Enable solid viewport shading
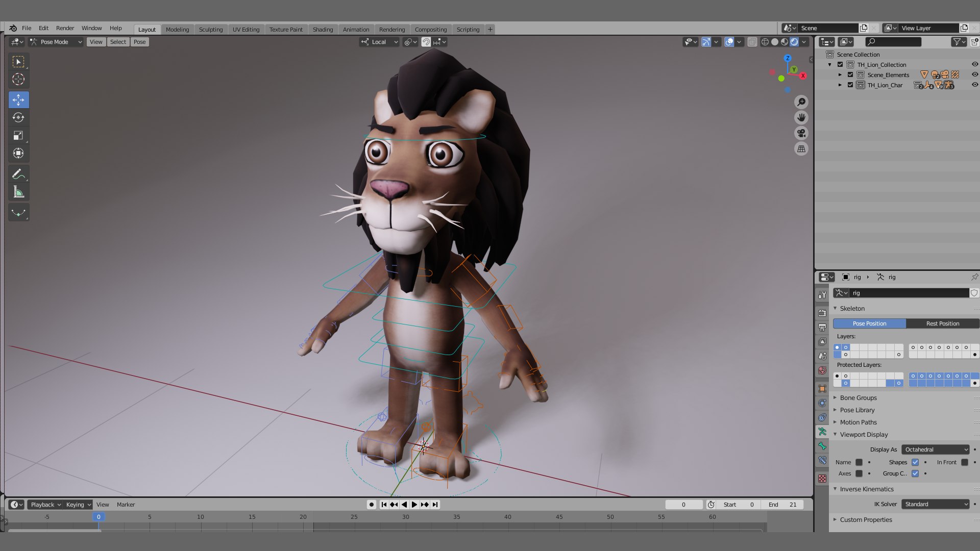The image size is (980, 551). point(775,42)
